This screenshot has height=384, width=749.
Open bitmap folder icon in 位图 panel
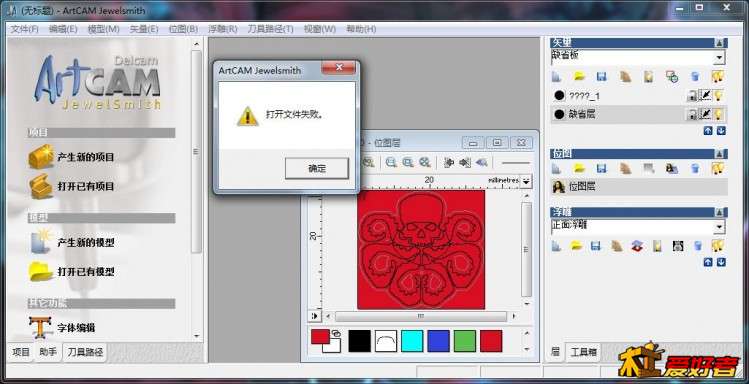[579, 168]
